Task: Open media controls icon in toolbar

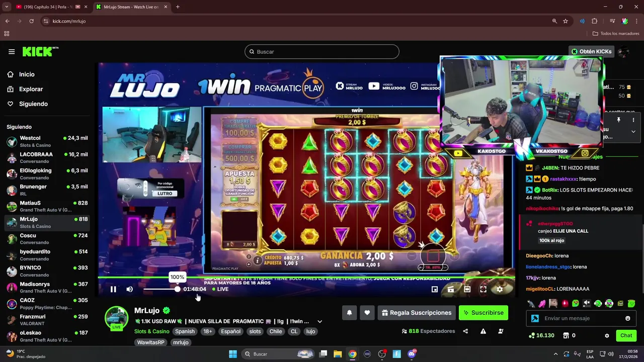Action: pyautogui.click(x=612, y=21)
